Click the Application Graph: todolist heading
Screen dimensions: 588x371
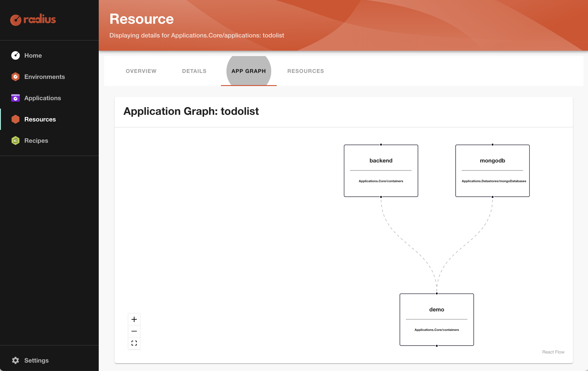[x=191, y=111]
